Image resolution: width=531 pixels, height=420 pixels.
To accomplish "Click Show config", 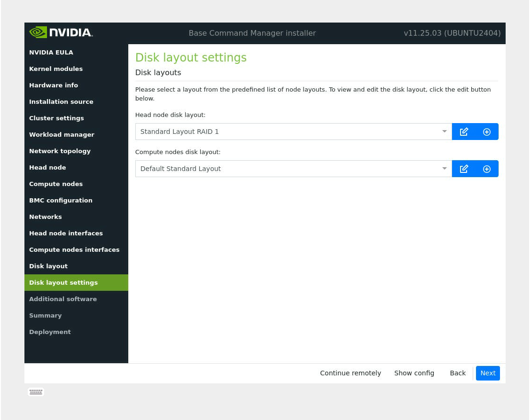I will [x=414, y=373].
